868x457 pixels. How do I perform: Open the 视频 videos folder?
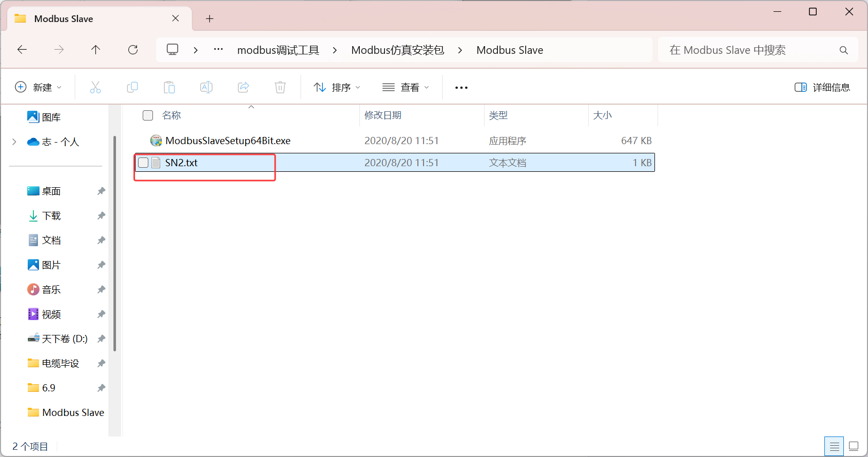pyautogui.click(x=44, y=314)
